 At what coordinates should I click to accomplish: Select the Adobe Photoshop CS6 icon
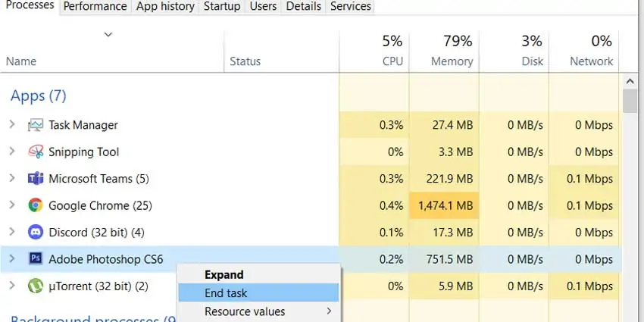coord(36,259)
